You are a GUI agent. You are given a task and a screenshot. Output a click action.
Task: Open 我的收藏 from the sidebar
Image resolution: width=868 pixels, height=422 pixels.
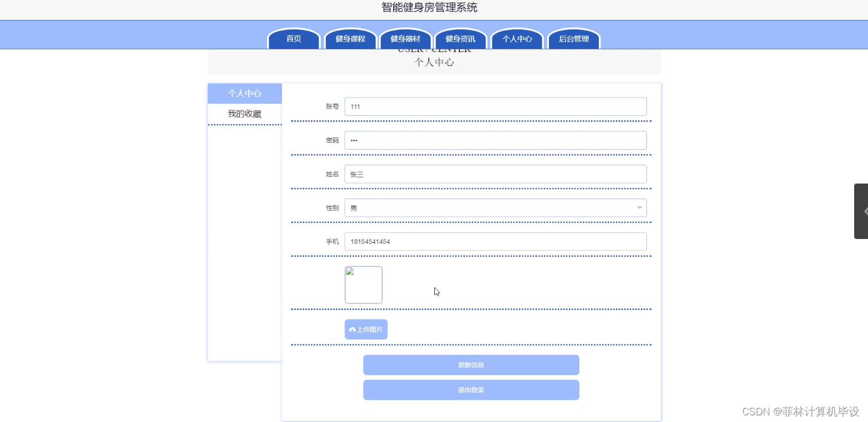[x=244, y=113]
